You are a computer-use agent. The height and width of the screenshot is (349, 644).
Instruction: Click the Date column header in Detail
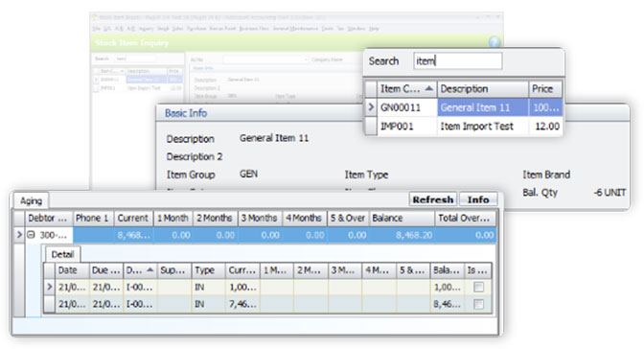tap(72, 270)
